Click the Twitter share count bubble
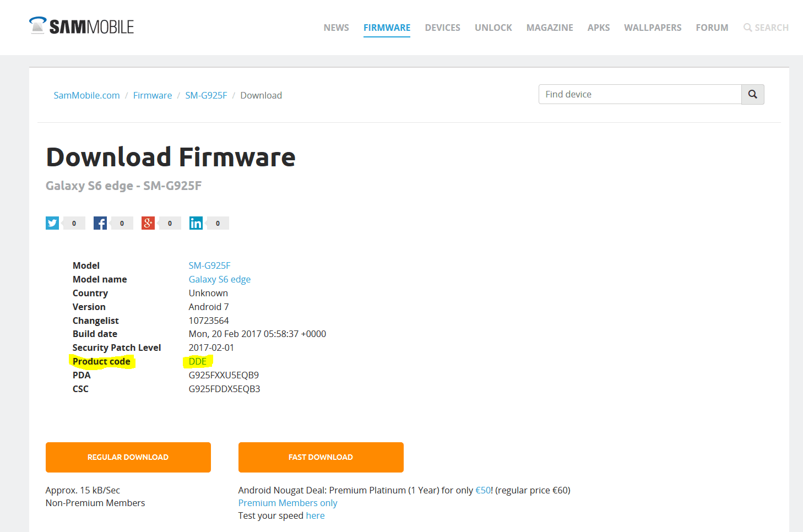Screen dimensions: 803x532 [74, 223]
